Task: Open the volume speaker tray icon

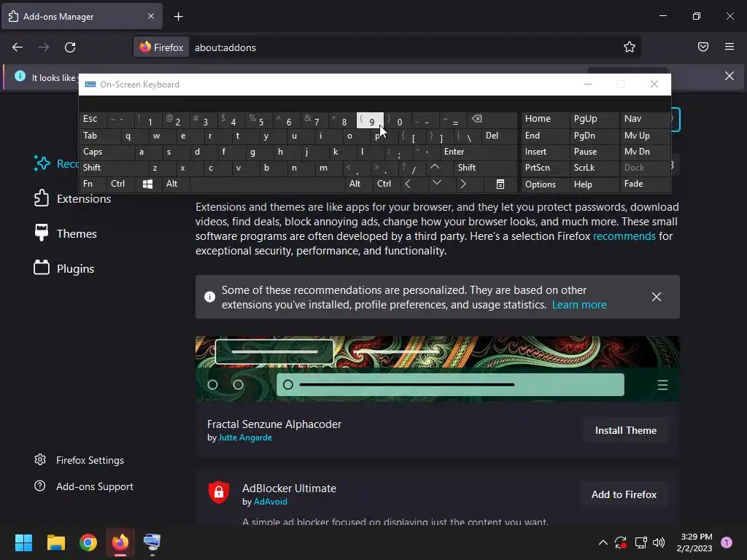Action: tap(659, 542)
